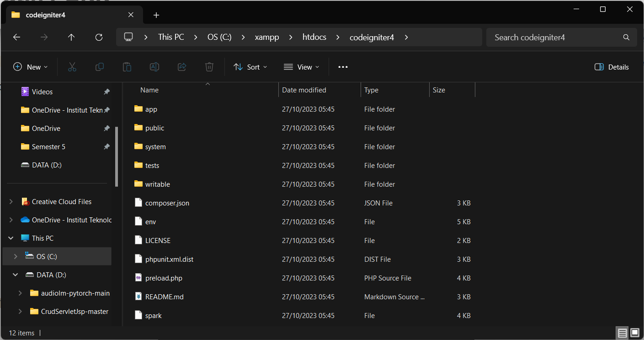Viewport: 644px width, 340px height.
Task: Switch to details list view in status bar
Action: coord(622,333)
